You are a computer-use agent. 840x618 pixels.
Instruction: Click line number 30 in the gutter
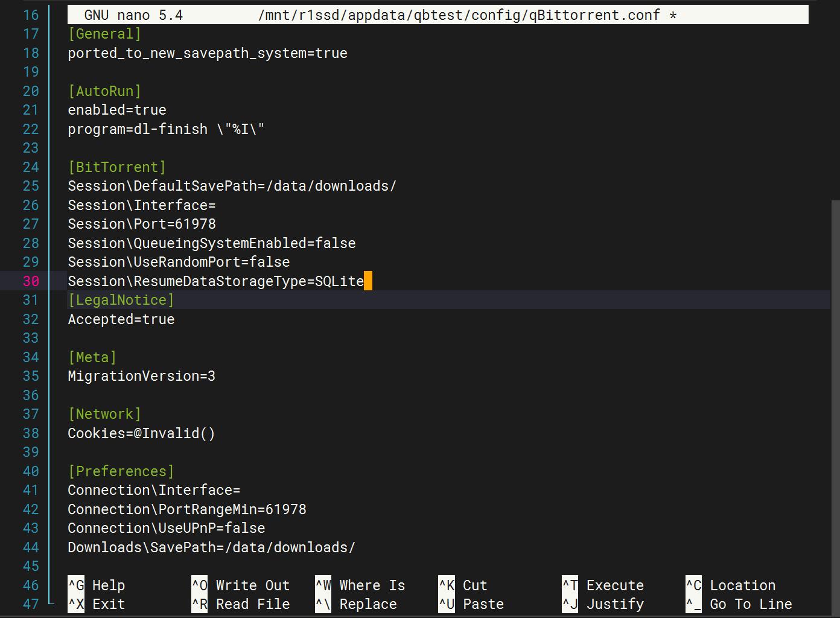tap(31, 281)
